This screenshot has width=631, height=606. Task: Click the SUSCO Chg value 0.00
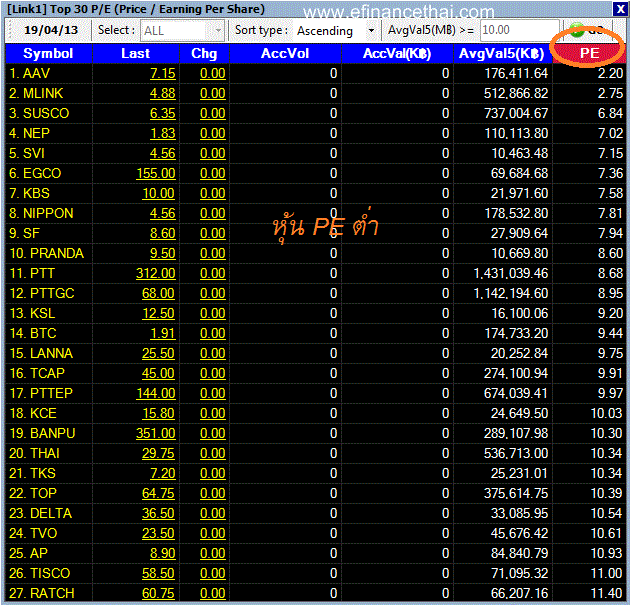click(x=213, y=113)
